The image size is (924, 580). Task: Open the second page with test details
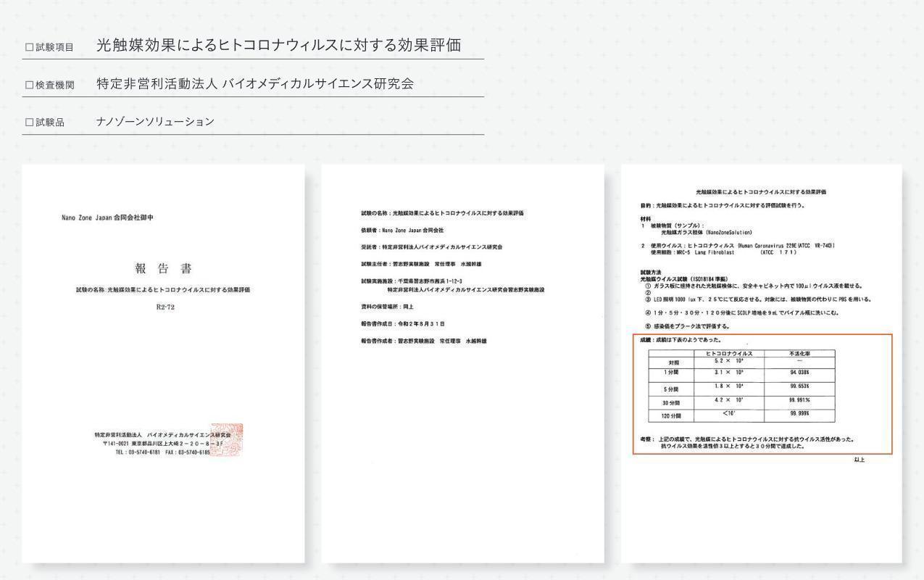click(x=462, y=362)
